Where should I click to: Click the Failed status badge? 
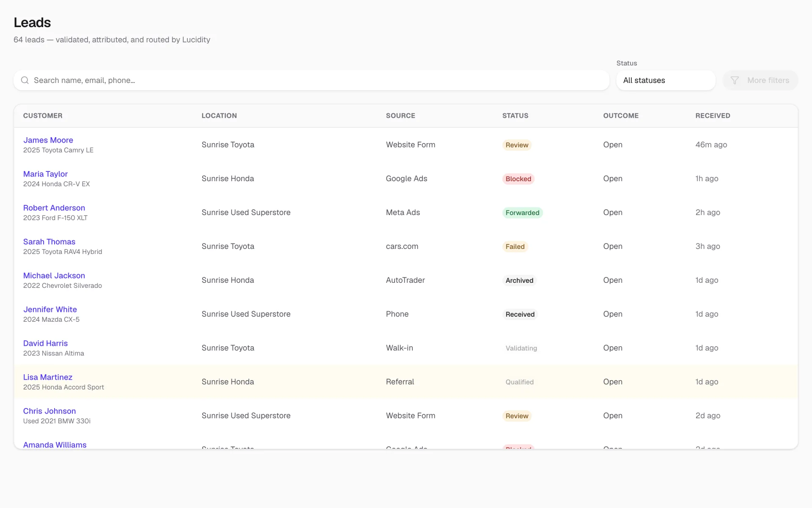pyautogui.click(x=515, y=246)
